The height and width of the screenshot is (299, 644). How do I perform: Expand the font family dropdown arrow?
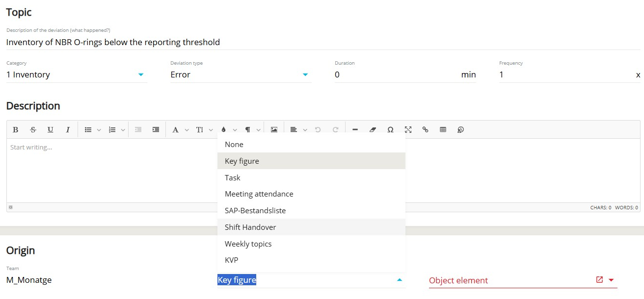187,130
